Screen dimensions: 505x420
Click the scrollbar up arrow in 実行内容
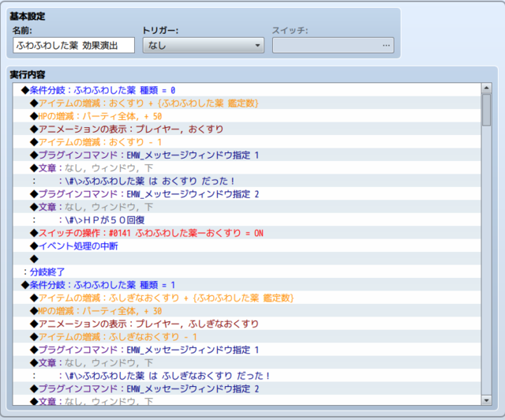point(486,88)
